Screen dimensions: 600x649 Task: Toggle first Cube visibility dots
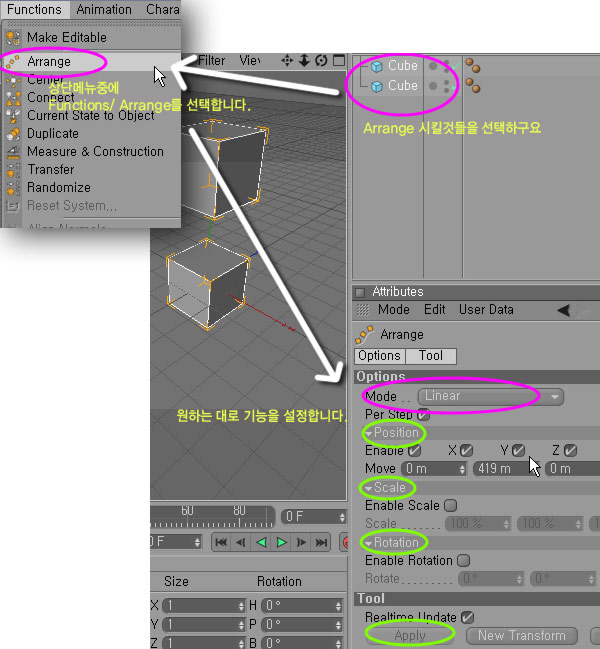[446, 66]
